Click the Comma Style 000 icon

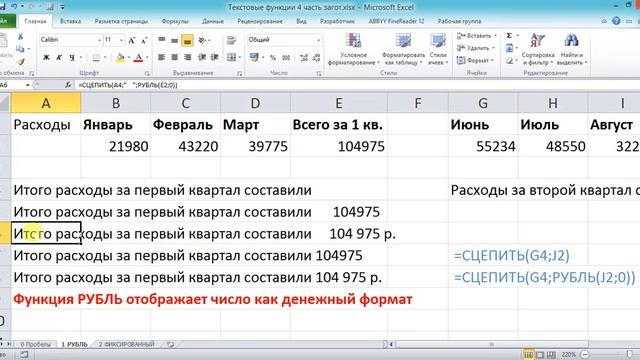pos(286,58)
